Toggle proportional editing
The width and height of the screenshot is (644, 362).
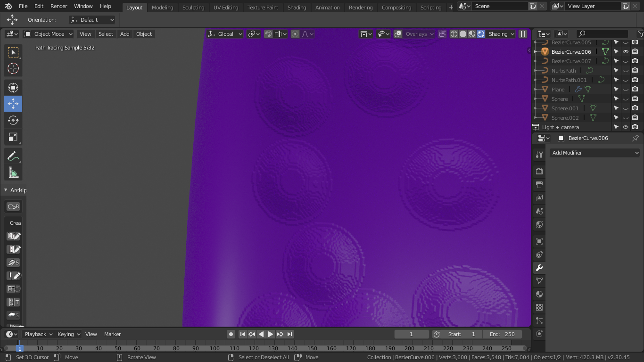(x=295, y=34)
